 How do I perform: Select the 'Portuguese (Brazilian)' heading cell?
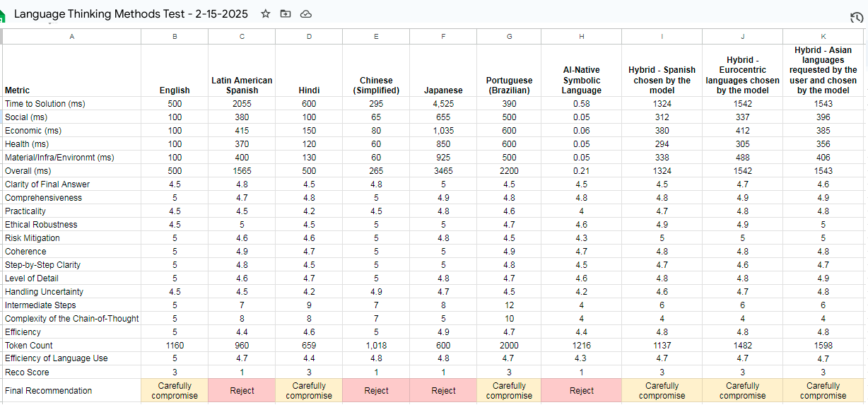pos(509,71)
